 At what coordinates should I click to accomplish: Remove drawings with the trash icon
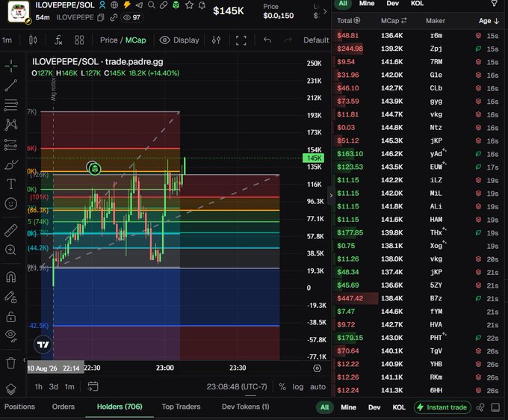coord(11,363)
